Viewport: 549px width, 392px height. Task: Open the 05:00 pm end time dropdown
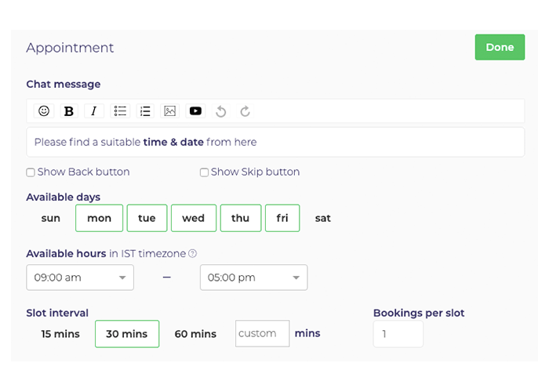pos(253,278)
